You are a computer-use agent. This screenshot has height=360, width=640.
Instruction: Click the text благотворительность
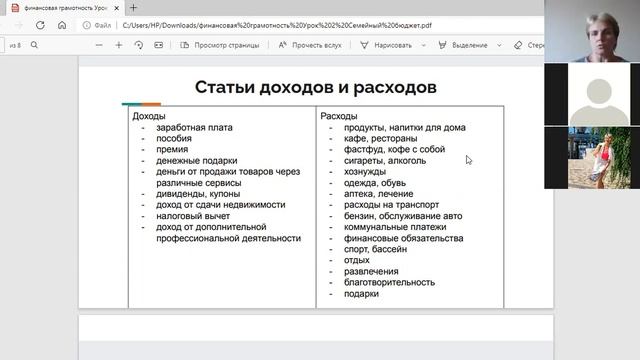coord(389,282)
